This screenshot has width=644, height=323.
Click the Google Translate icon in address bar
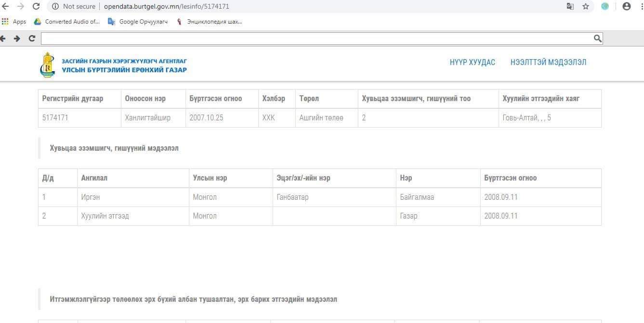point(570,6)
